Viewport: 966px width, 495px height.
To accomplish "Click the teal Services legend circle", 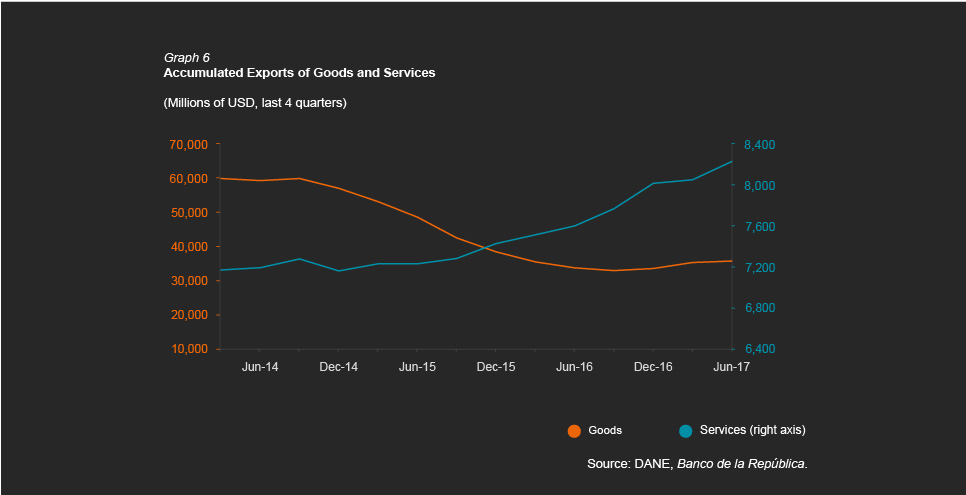I will click(x=685, y=431).
